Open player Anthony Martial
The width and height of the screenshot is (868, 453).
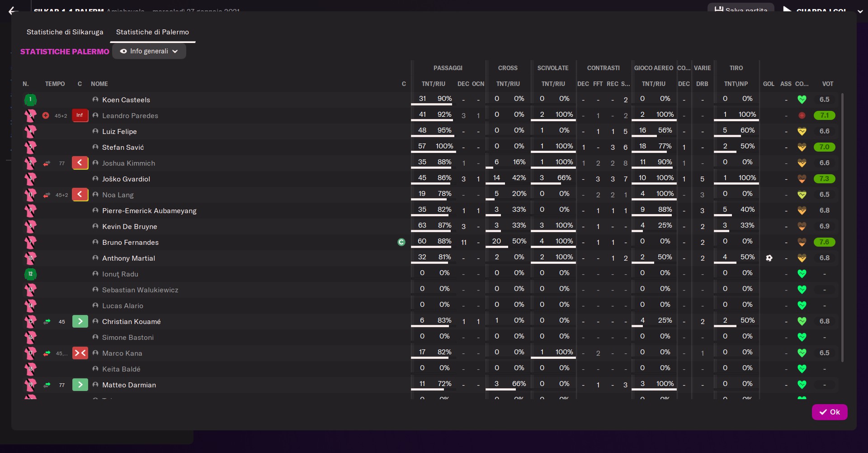click(128, 258)
